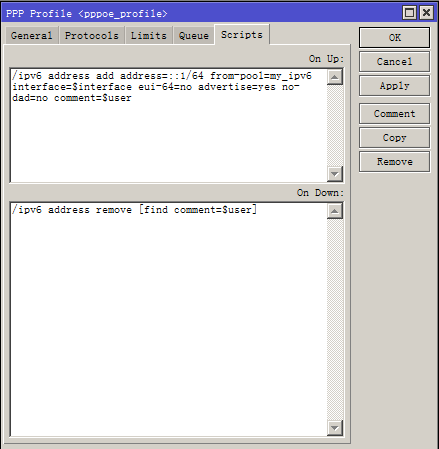The width and height of the screenshot is (439, 449).
Task: Click the '[find comment=$user]' text
Action: 198,210
